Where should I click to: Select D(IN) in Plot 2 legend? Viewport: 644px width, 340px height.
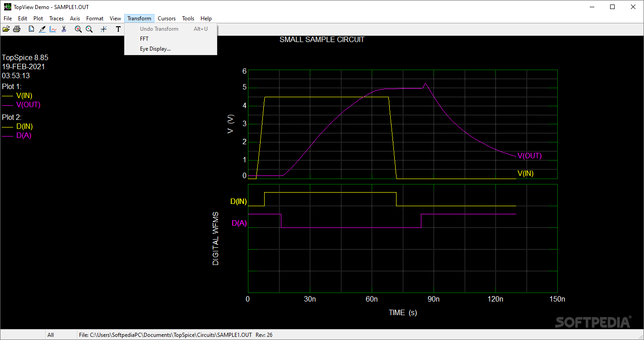24,126
